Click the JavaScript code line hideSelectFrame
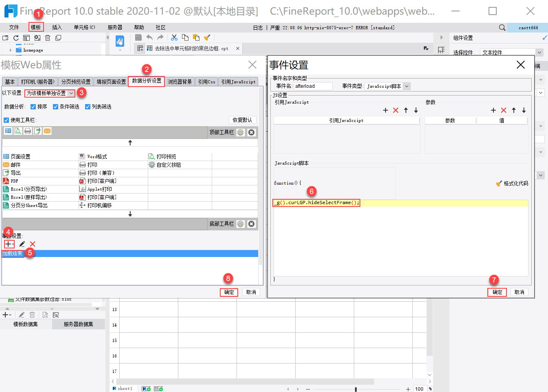The image size is (548, 392). click(x=316, y=203)
